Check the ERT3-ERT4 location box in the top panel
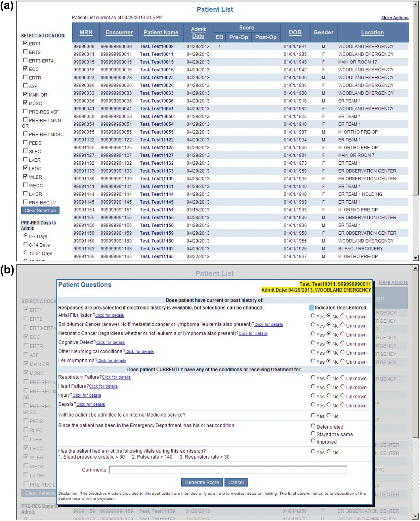This screenshot has height=521, width=420. pos(25,60)
